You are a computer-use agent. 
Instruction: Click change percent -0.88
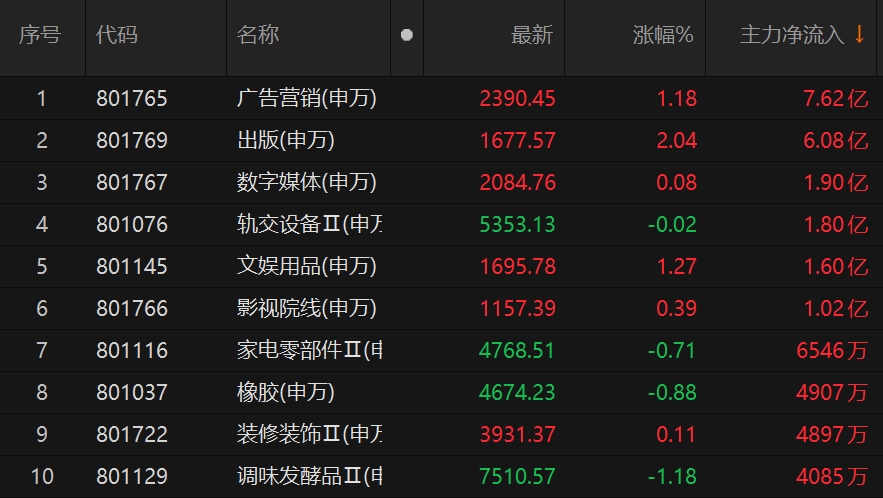coord(672,393)
